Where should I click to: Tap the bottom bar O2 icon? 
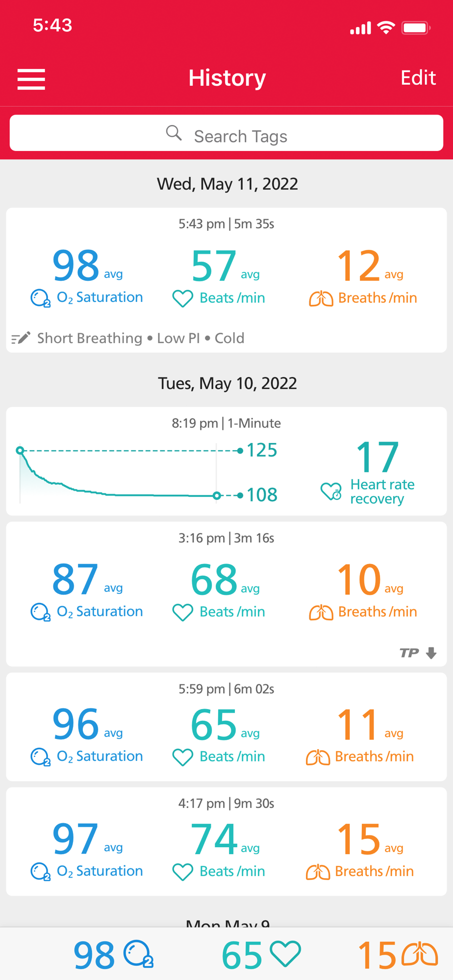tap(138, 954)
